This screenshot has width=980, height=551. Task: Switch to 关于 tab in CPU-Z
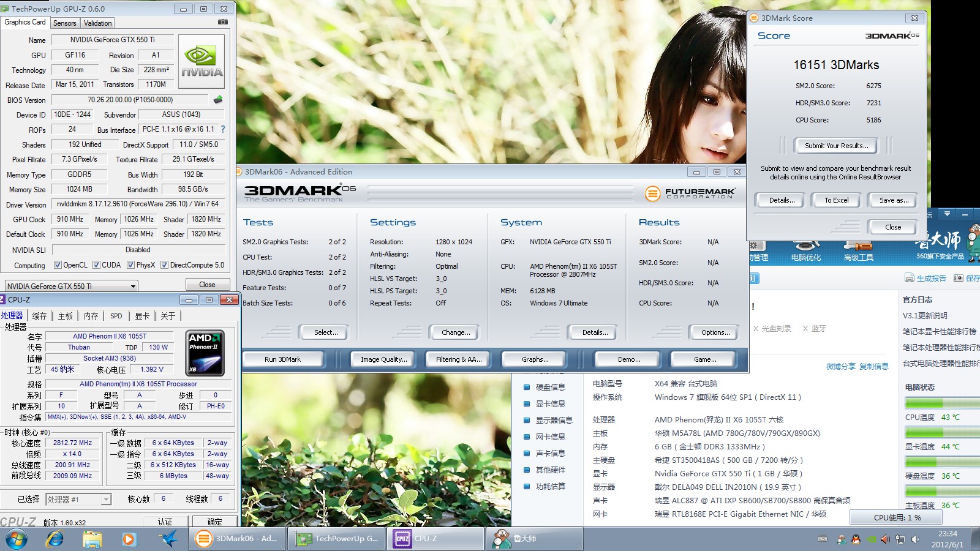(x=168, y=316)
